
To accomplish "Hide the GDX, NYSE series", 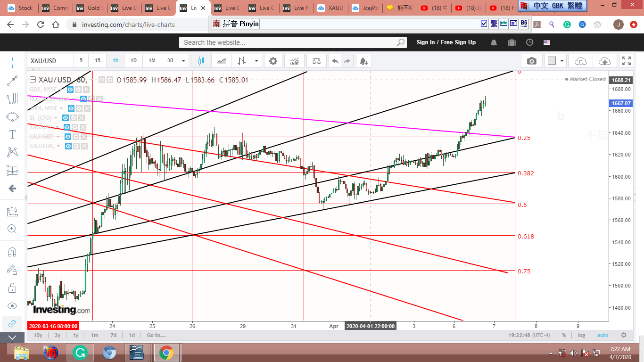I will pyautogui.click(x=70, y=89).
